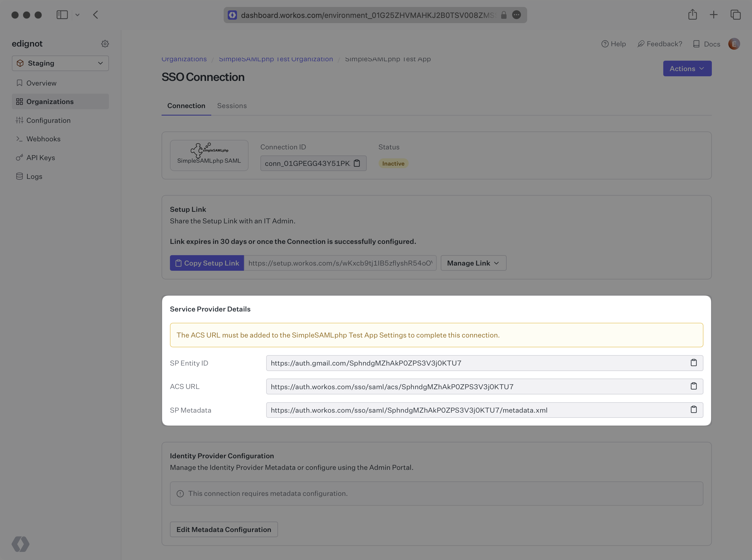Copy the SP Metadata URL
The height and width of the screenshot is (560, 752).
[693, 410]
